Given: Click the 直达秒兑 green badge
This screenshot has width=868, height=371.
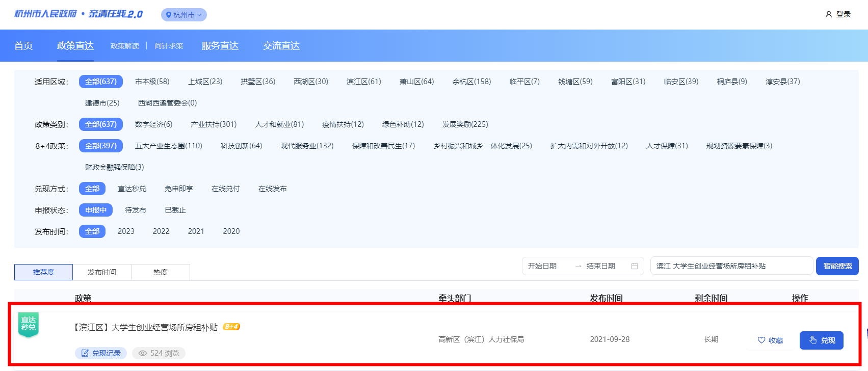Looking at the screenshot, I should pos(29,325).
